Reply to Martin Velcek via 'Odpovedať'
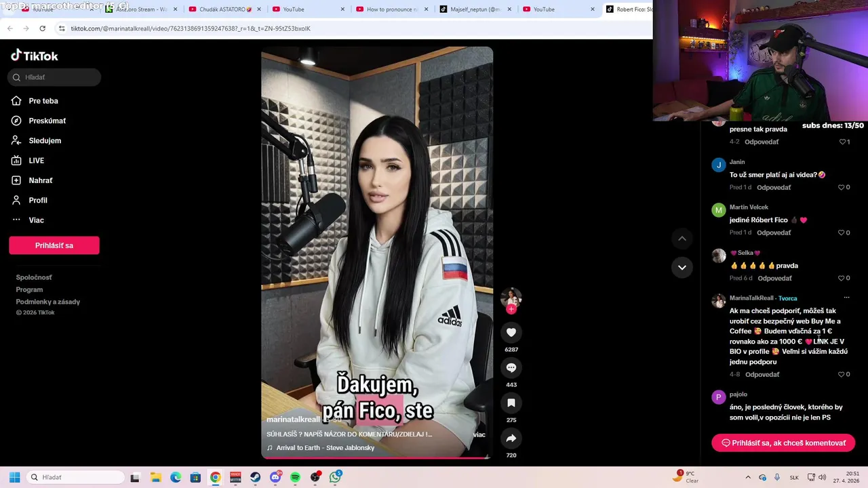 tap(774, 232)
